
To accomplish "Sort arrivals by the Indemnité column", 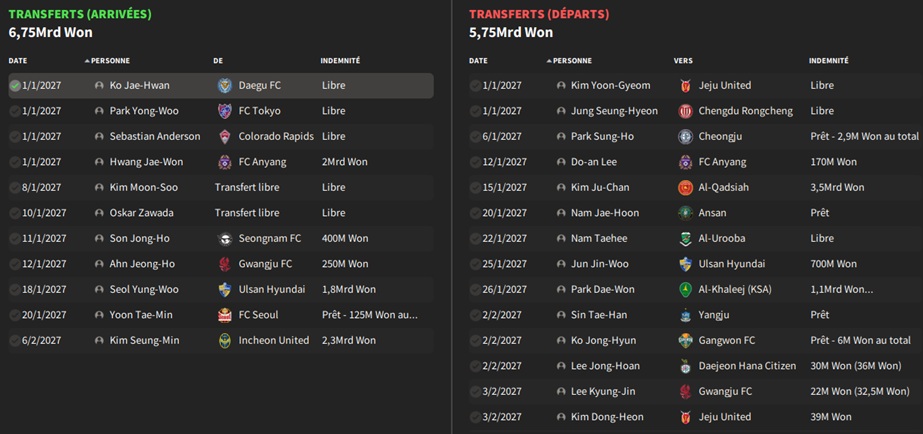I will 340,61.
